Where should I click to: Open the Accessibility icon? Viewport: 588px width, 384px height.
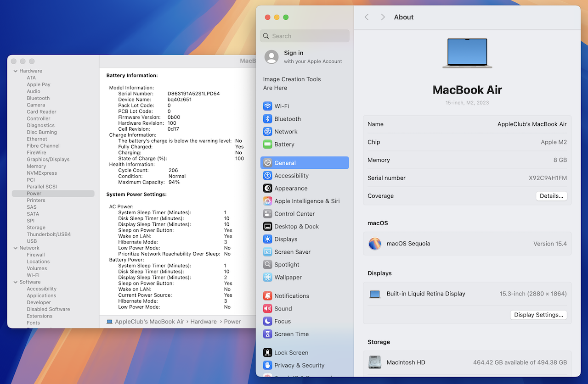click(x=267, y=176)
